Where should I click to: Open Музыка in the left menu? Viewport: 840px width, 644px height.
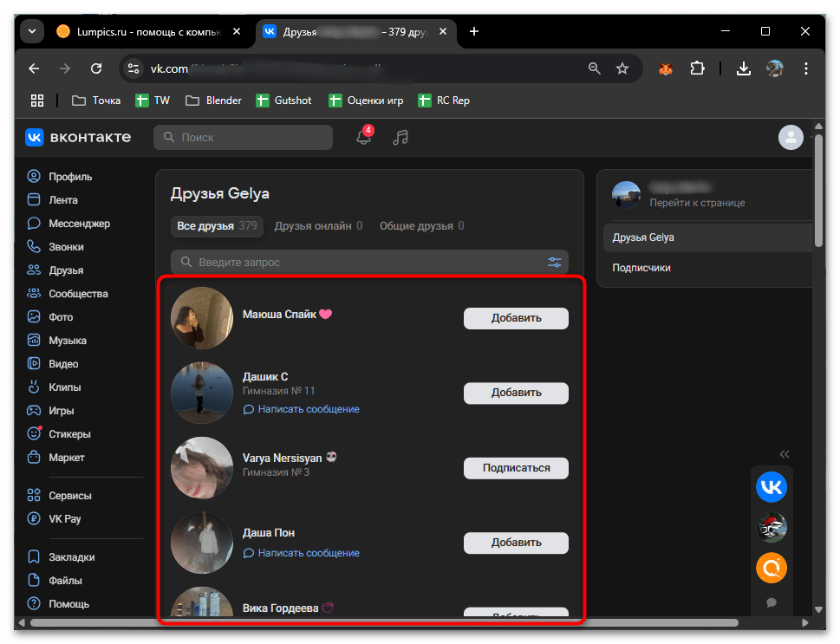tap(57, 341)
